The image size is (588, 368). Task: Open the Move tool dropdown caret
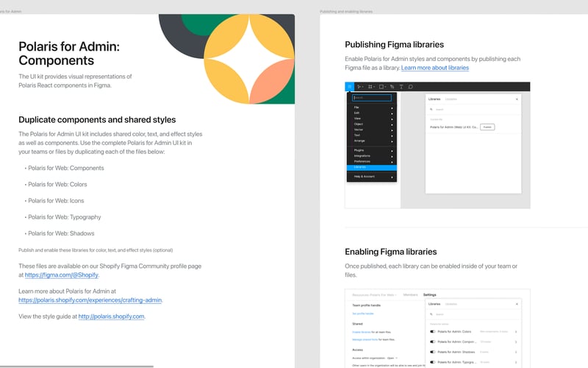tap(362, 87)
